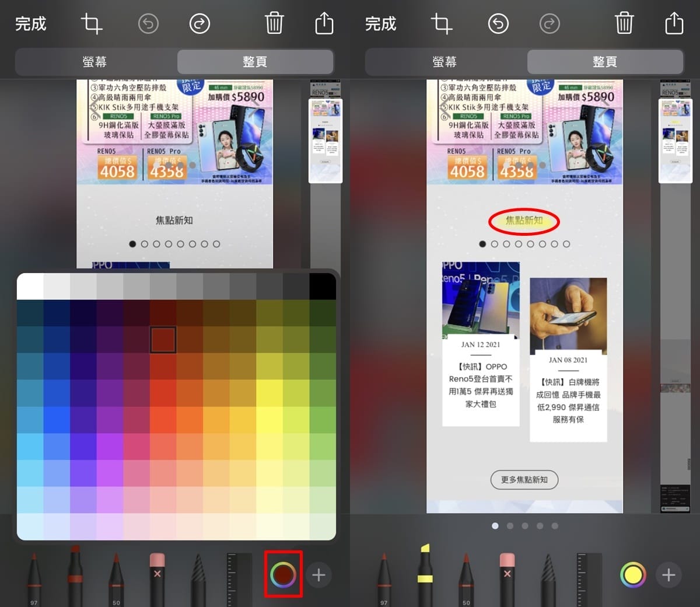Open share sheet in right editor
700x607 pixels.
(x=674, y=23)
